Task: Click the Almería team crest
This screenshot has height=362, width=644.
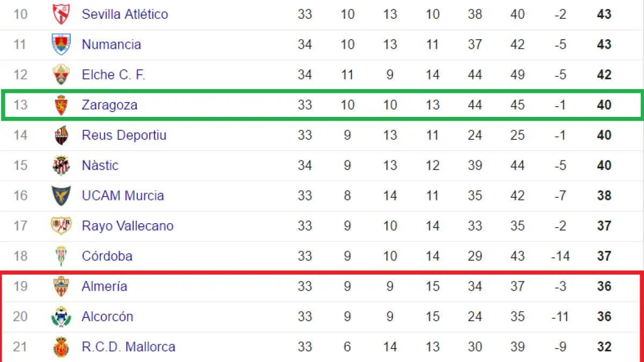Action: (x=61, y=286)
